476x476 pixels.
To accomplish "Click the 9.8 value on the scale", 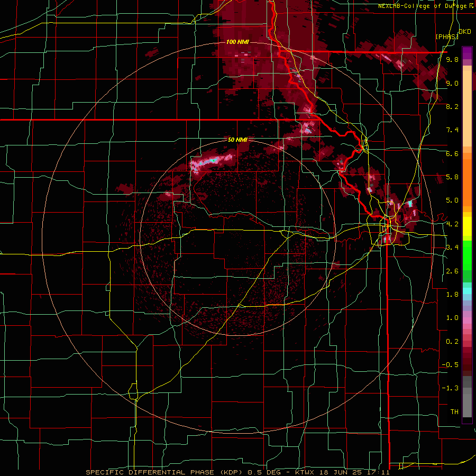I will point(452,60).
